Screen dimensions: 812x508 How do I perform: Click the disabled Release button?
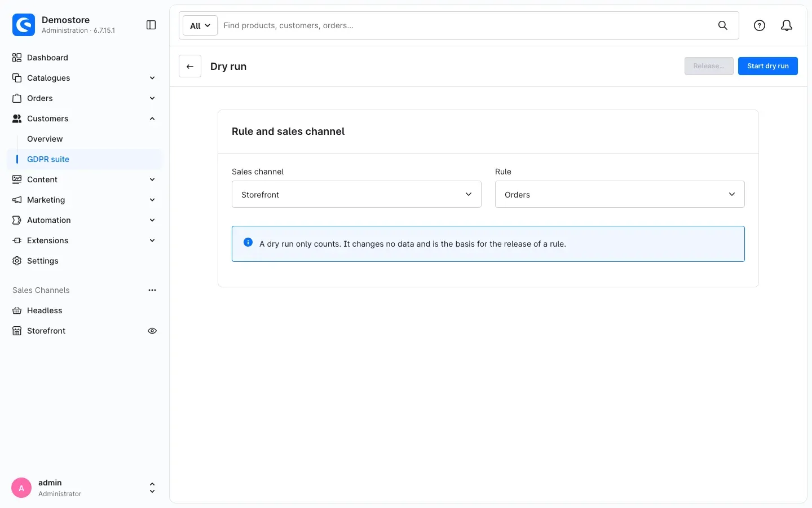[709, 66]
